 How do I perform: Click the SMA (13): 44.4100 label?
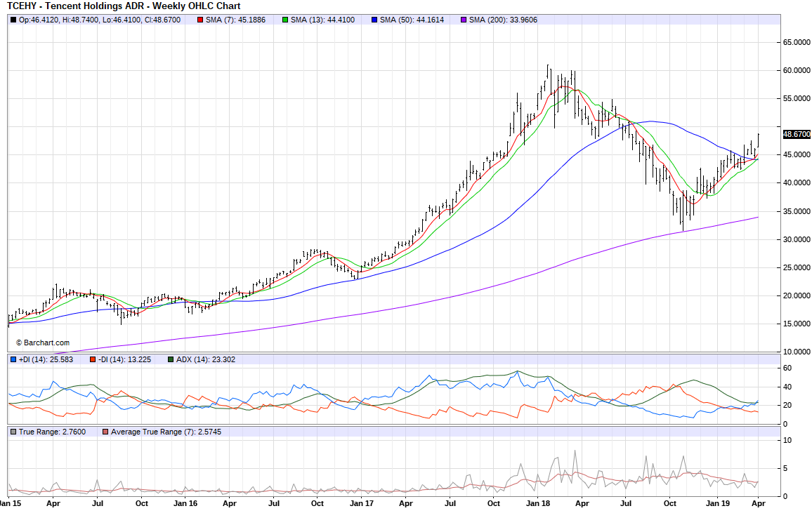322,20
